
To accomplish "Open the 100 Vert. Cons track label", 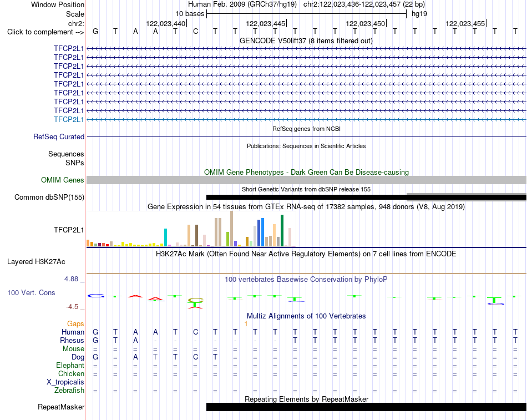I will 31,292.
